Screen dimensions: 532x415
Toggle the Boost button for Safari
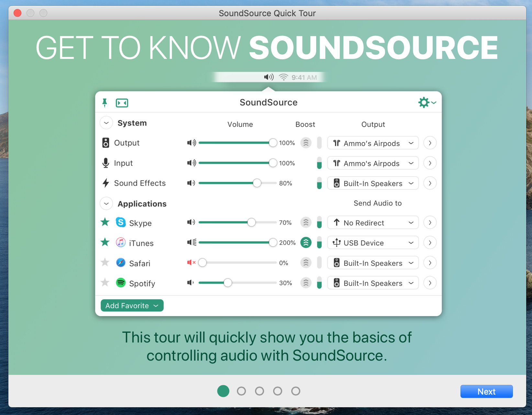coord(306,263)
